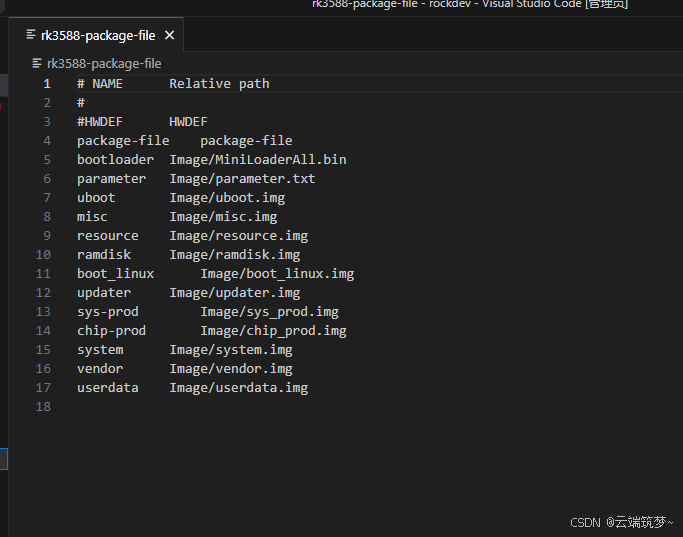Screen dimensions: 683x537
Task: Click 'Image/chip_prod.img' path
Action: pyautogui.click(x=273, y=331)
